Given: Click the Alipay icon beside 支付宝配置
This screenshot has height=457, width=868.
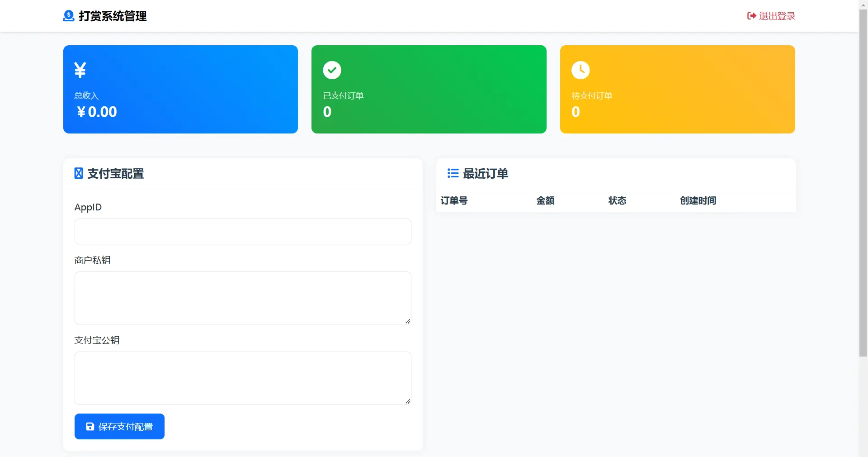Looking at the screenshot, I should 78,173.
